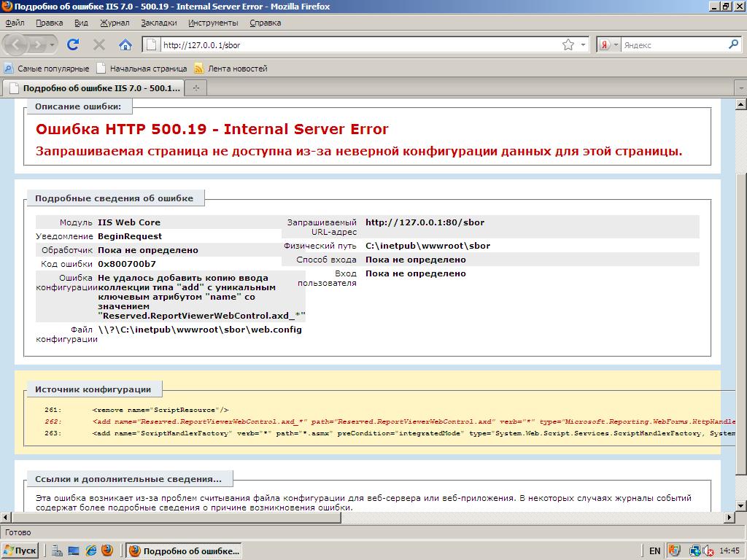Open the back/forward history dropdown
This screenshot has height=560, width=747.
[x=52, y=44]
